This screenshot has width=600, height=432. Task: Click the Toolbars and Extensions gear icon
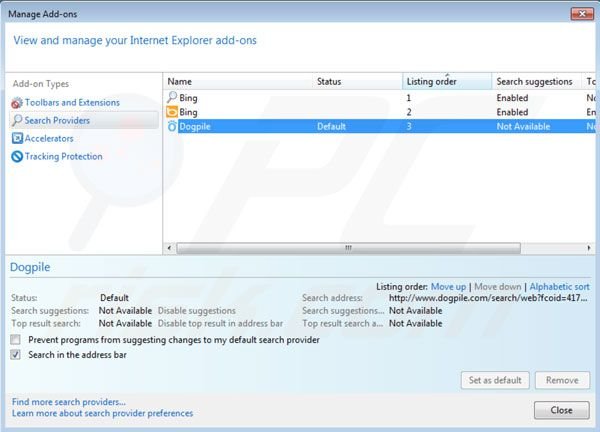click(17, 103)
